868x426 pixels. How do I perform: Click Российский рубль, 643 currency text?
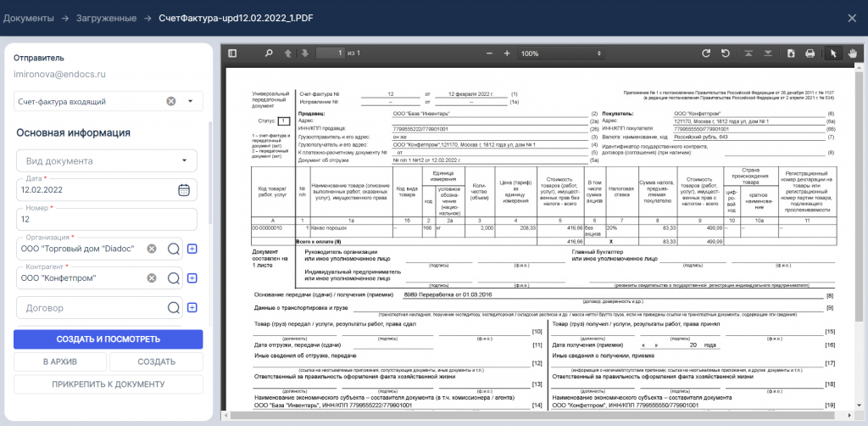[x=701, y=137]
